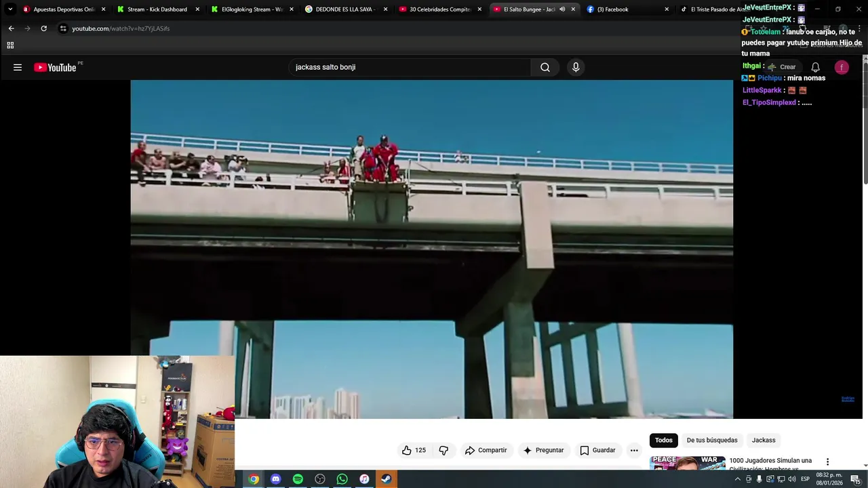Close the Kick Dashboard tab
The height and width of the screenshot is (488, 868).
click(197, 9)
